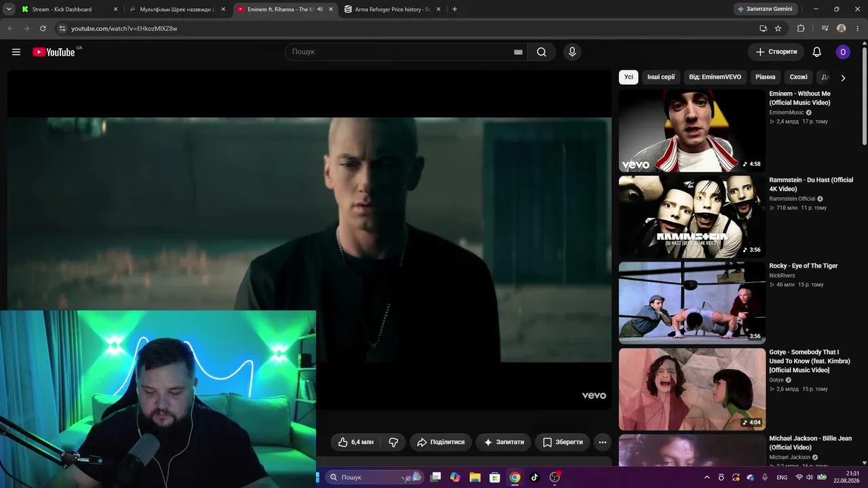
Task: Open the EminemMusic channel name
Action: [x=787, y=113]
